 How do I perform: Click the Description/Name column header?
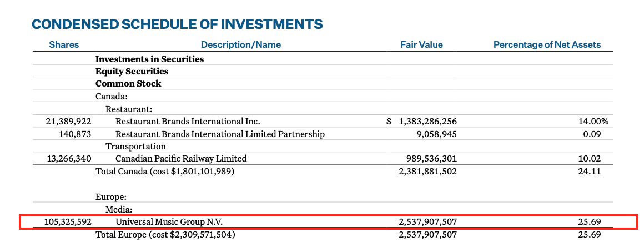click(x=240, y=44)
